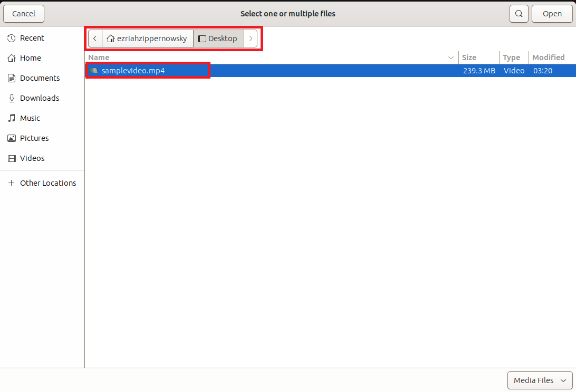Switch to the Desktop breadcrumb tab
576x392 pixels.
218,38
